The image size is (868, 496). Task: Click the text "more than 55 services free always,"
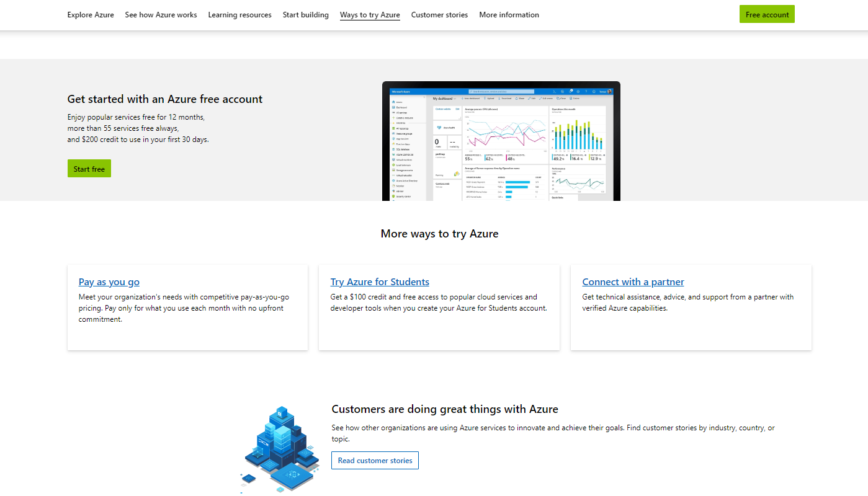point(123,128)
